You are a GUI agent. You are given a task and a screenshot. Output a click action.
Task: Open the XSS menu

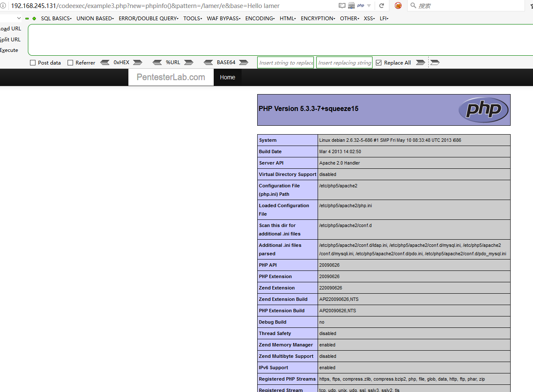369,19
